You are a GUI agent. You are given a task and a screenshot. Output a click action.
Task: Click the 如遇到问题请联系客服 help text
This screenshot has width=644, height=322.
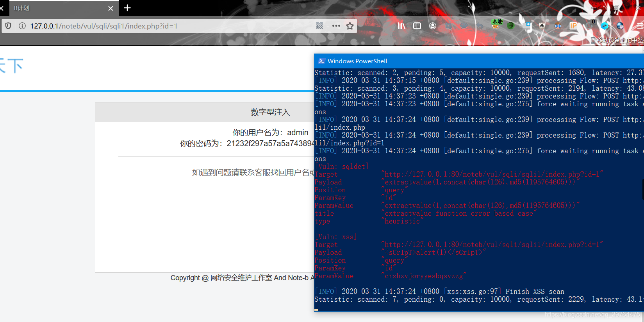253,172
